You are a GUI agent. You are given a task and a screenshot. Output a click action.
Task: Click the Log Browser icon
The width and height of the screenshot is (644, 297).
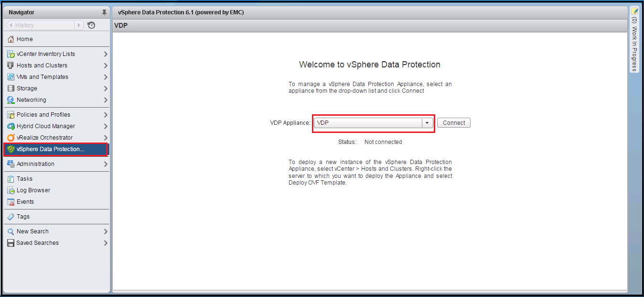[x=11, y=190]
